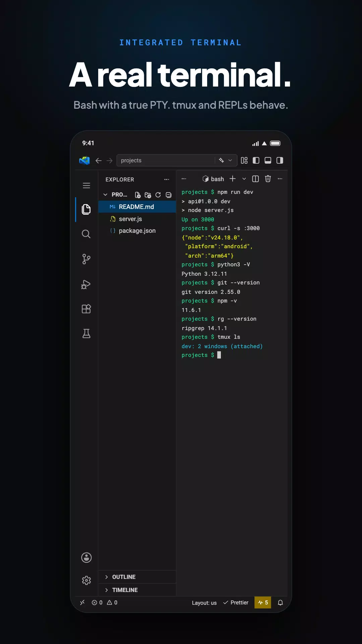
Task: Select README.md in the explorer
Action: point(137,207)
